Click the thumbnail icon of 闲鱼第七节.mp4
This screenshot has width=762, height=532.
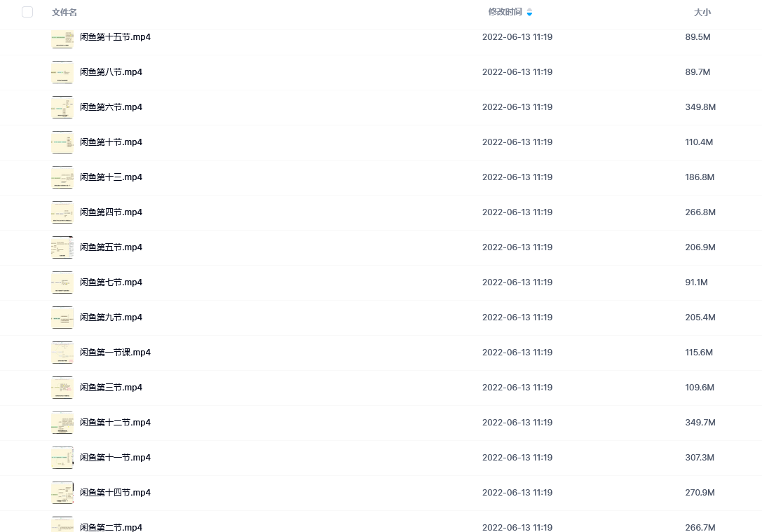tap(62, 282)
